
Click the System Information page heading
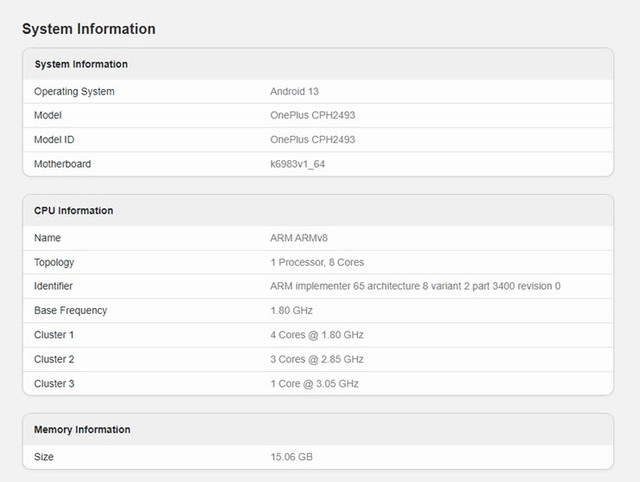(x=89, y=29)
